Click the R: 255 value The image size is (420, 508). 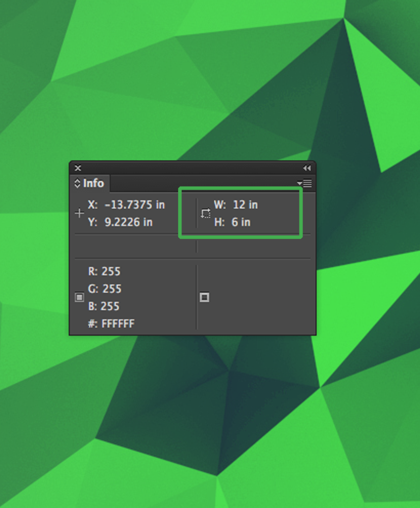pyautogui.click(x=104, y=271)
